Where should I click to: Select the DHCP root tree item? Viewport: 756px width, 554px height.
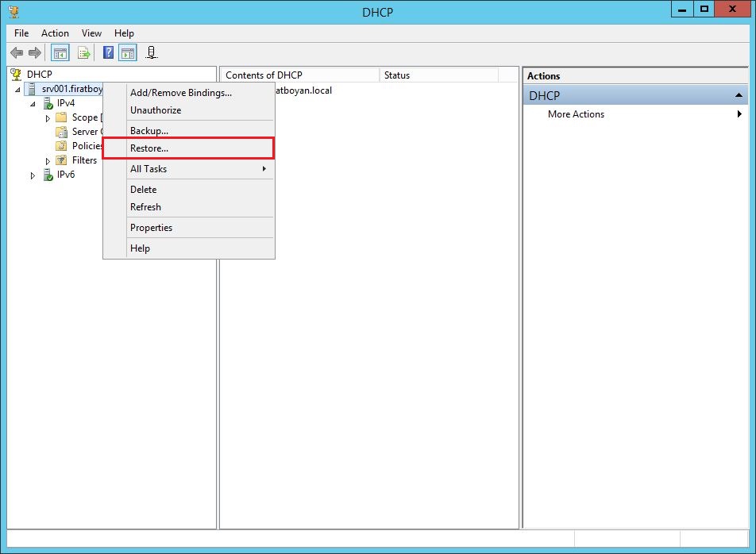[39, 74]
